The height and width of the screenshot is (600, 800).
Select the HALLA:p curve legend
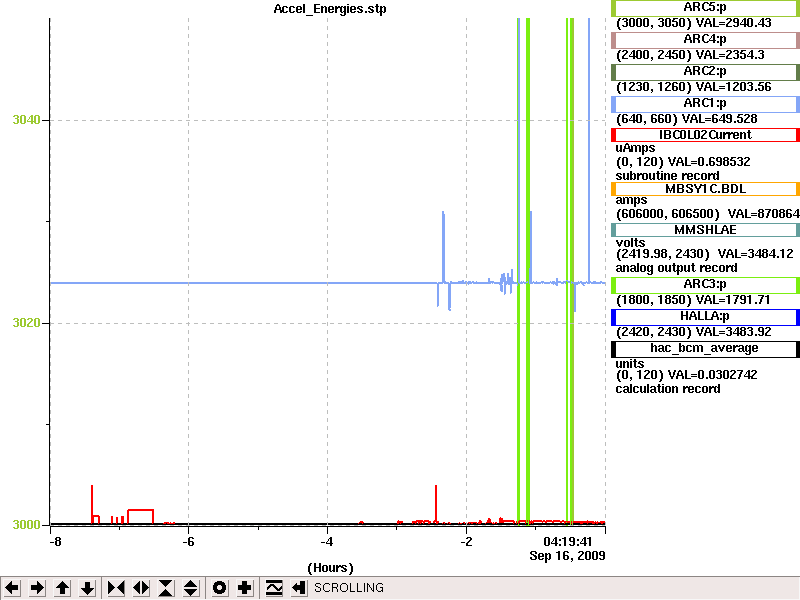click(x=705, y=317)
